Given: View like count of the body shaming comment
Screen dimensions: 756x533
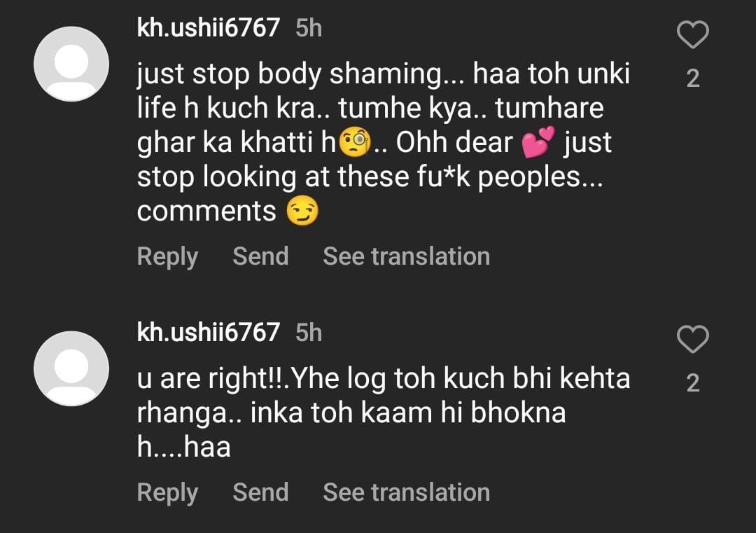Looking at the screenshot, I should (692, 78).
